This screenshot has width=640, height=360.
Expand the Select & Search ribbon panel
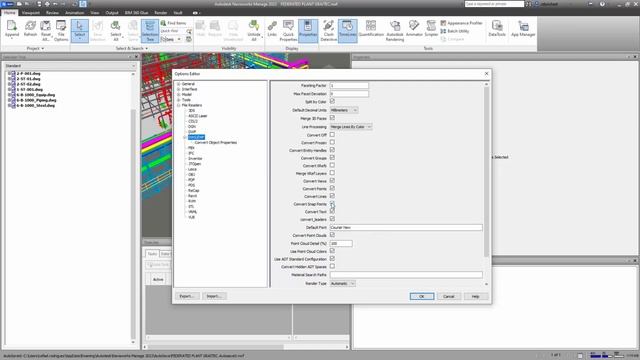point(132,49)
